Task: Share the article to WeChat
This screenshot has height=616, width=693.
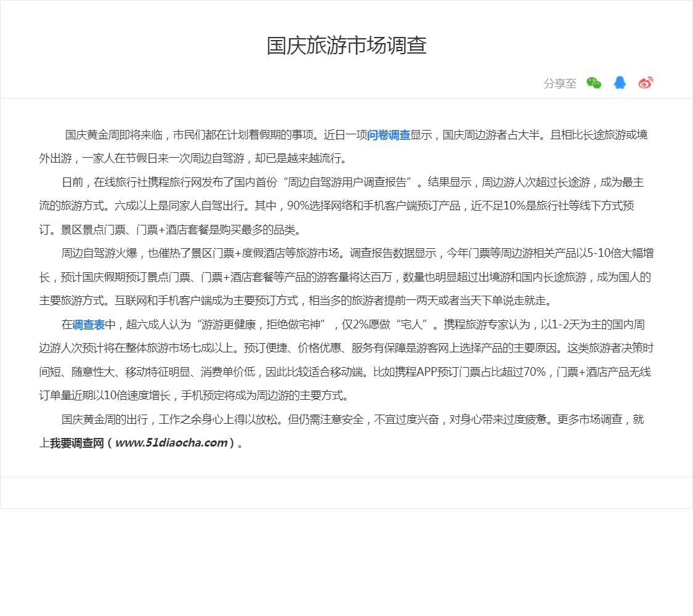Action: (x=594, y=83)
